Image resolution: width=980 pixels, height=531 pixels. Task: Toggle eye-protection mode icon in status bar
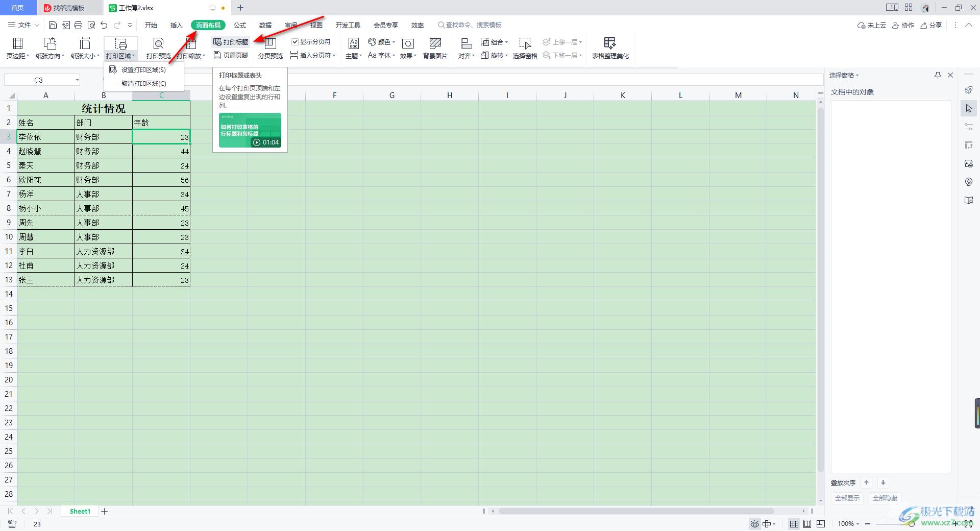tap(754, 524)
